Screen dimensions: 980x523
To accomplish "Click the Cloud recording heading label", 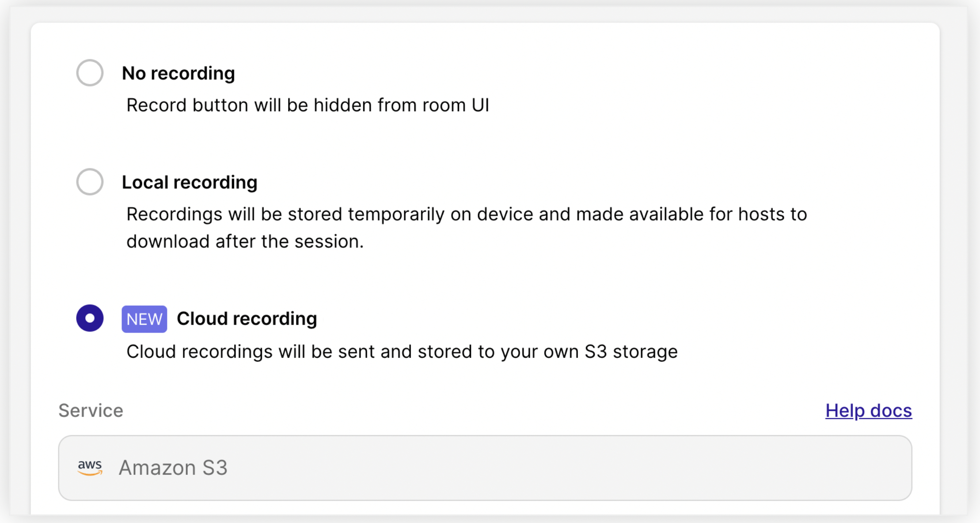I will click(247, 318).
